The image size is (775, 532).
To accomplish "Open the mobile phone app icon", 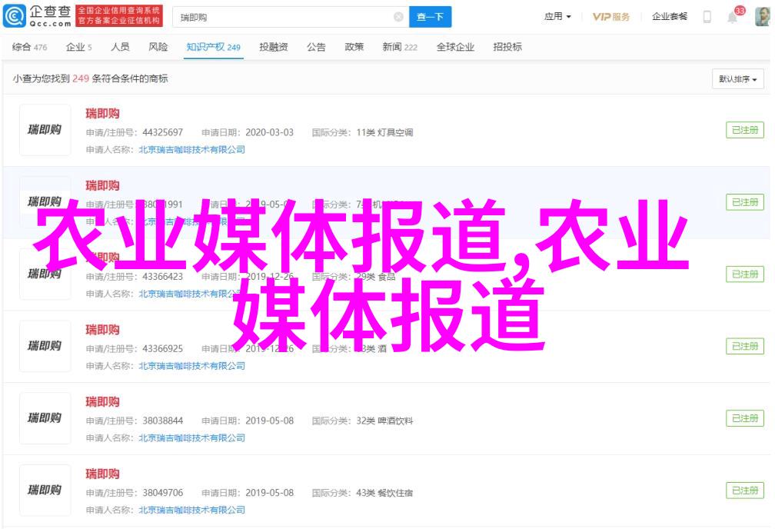I will click(707, 17).
